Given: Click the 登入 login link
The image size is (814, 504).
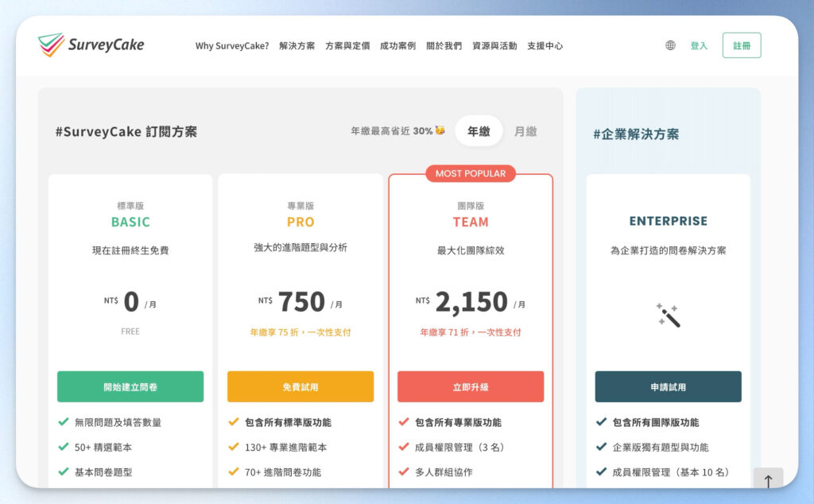Looking at the screenshot, I should [699, 45].
